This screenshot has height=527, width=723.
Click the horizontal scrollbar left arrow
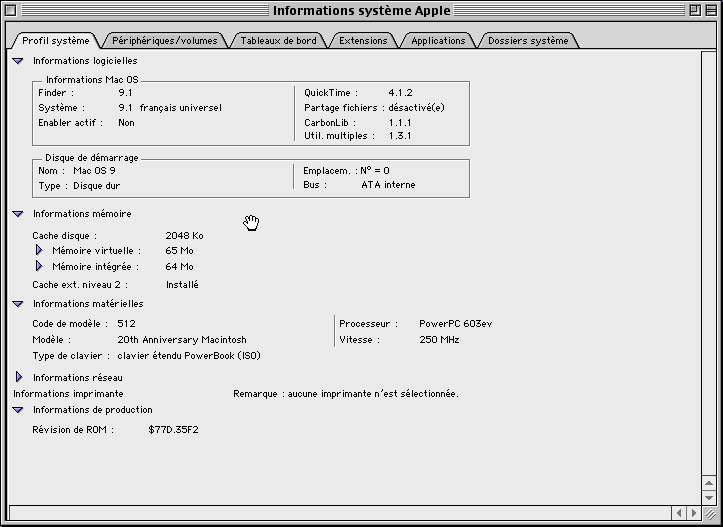point(679,513)
